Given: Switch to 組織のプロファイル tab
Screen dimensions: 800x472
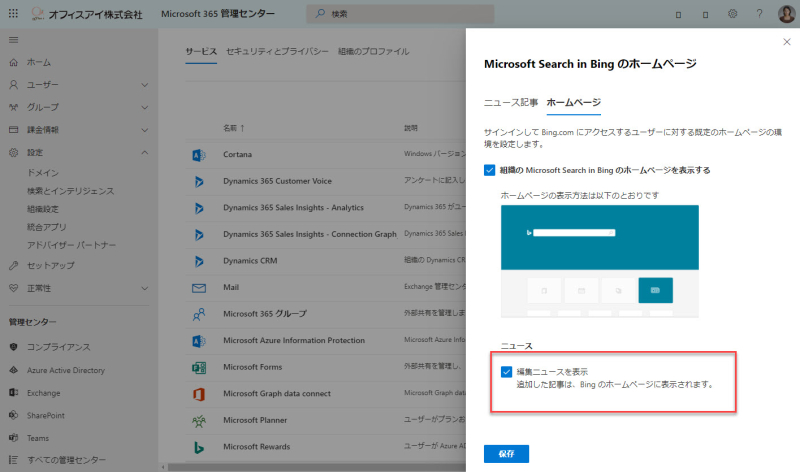Looking at the screenshot, I should click(373, 52).
